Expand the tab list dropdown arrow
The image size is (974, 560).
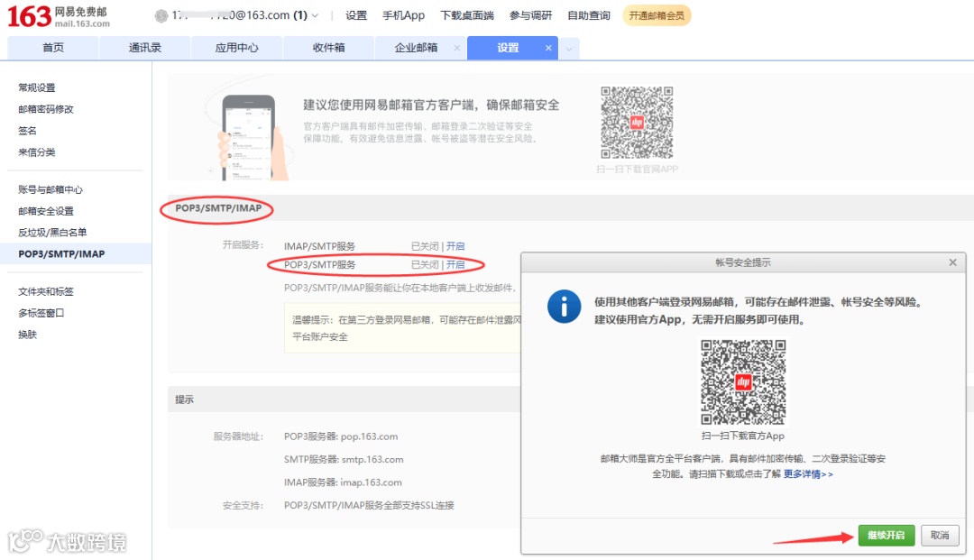pos(569,49)
